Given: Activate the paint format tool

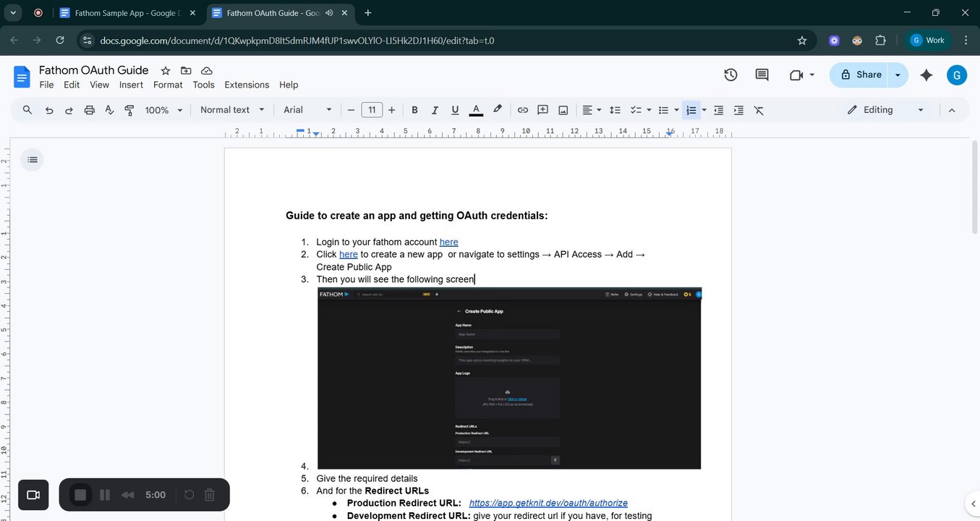Looking at the screenshot, I should [129, 110].
